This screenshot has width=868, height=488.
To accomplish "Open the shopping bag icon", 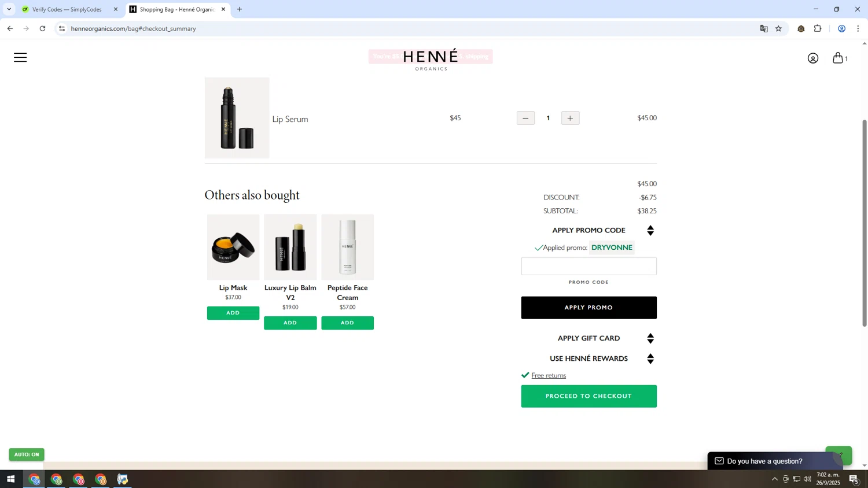I will (838, 58).
